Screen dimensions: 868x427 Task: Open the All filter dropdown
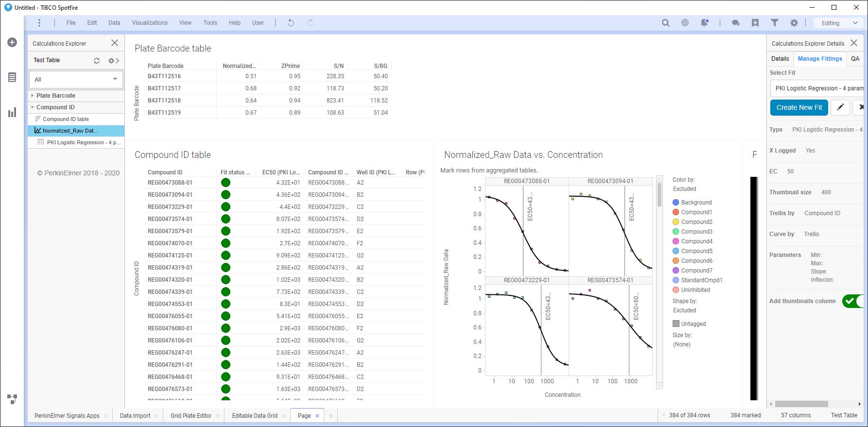pyautogui.click(x=76, y=79)
